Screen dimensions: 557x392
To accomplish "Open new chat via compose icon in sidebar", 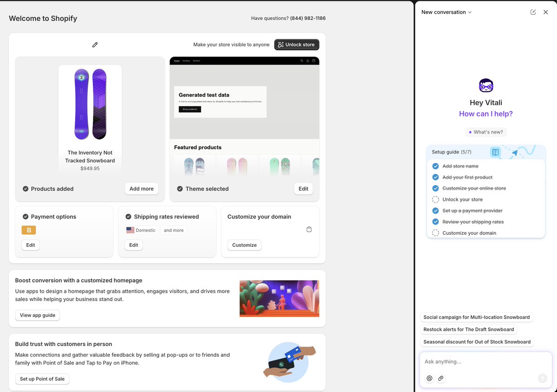I will [533, 12].
